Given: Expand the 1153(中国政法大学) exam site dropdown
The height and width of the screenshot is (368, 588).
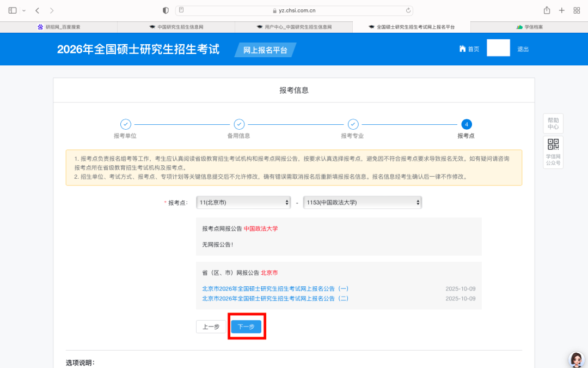Looking at the screenshot, I should pyautogui.click(x=362, y=202).
